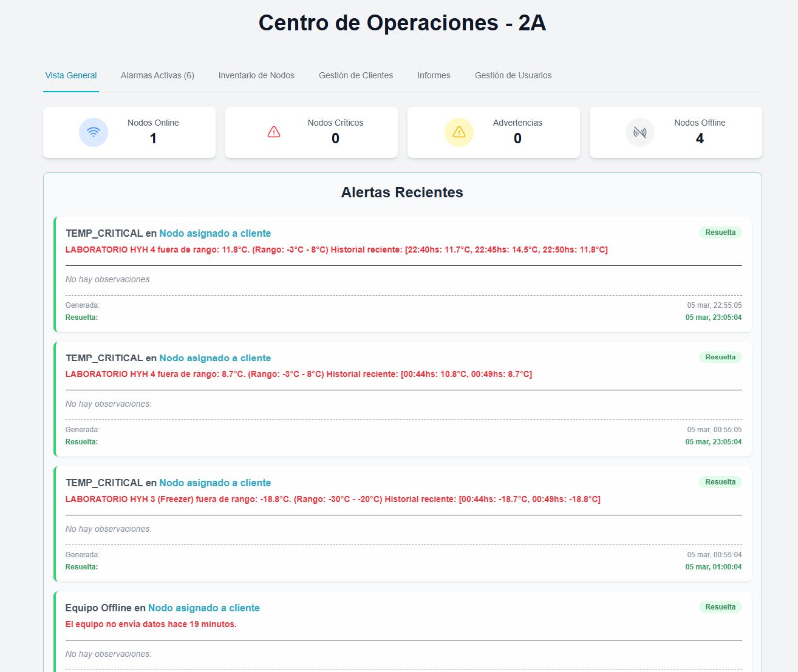This screenshot has width=798, height=672.
Task: Click the generated time 05 mar, 00:55:05
Action: (714, 430)
